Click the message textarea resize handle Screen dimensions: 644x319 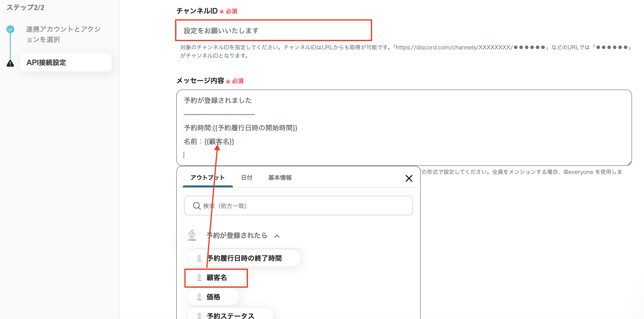[x=629, y=163]
